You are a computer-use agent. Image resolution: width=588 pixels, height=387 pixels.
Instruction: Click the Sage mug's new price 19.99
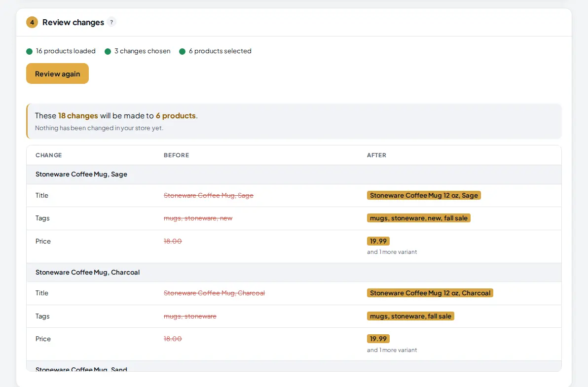378,241
